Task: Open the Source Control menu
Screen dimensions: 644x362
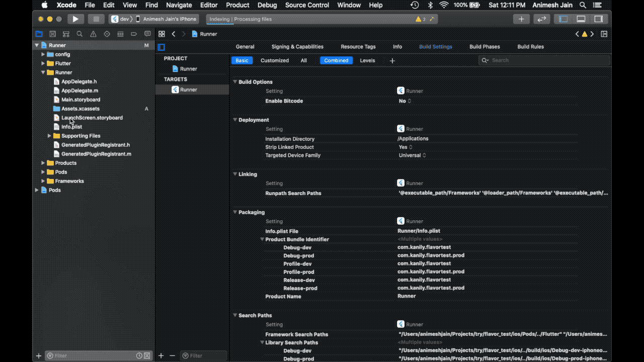Action: click(307, 5)
